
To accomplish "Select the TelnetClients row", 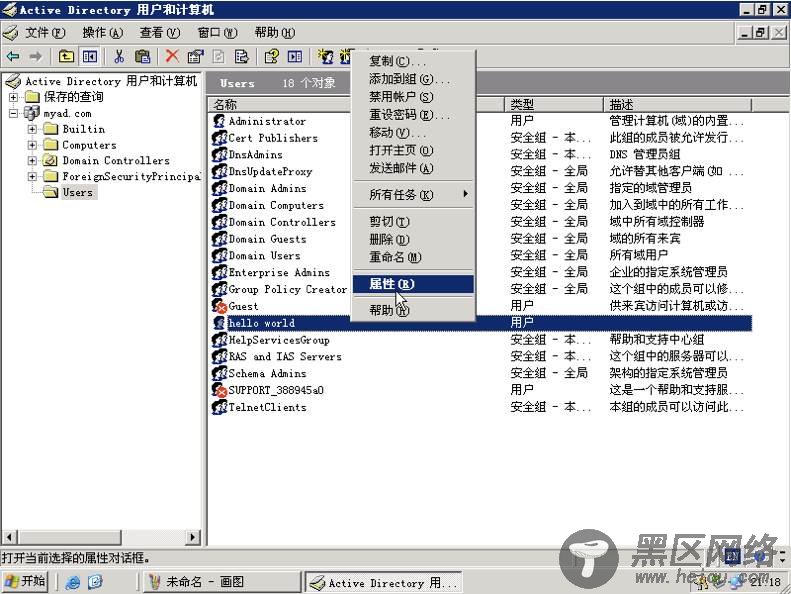I will tap(482, 407).
